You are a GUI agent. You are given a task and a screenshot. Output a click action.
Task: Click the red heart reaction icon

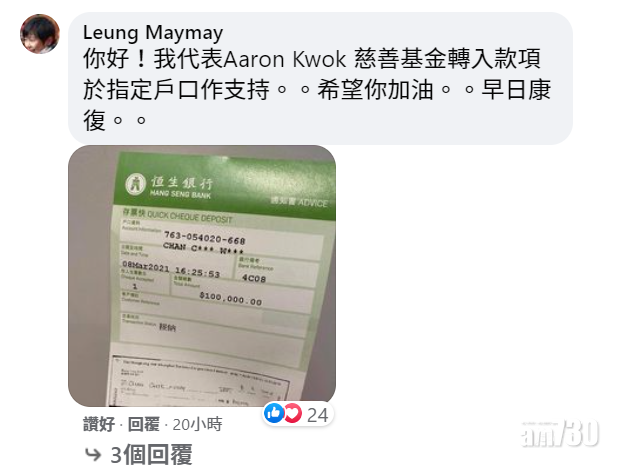coord(292,413)
